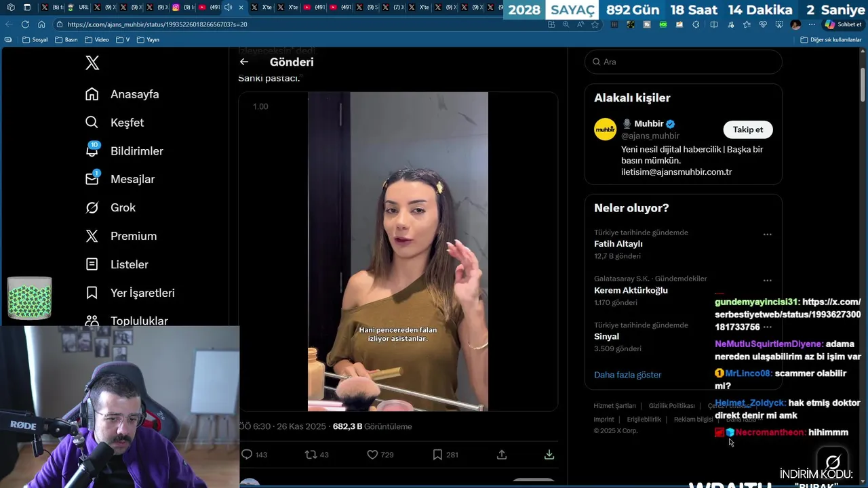Image resolution: width=868 pixels, height=488 pixels.
Task: Click the browser back arrow
Action: click(x=9, y=24)
